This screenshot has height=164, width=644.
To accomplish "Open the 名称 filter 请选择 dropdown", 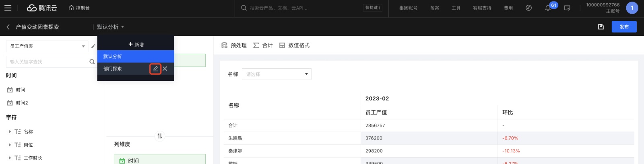I will point(277,74).
